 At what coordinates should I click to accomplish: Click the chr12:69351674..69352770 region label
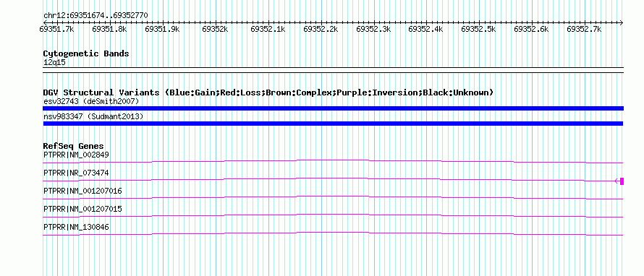coord(96,16)
